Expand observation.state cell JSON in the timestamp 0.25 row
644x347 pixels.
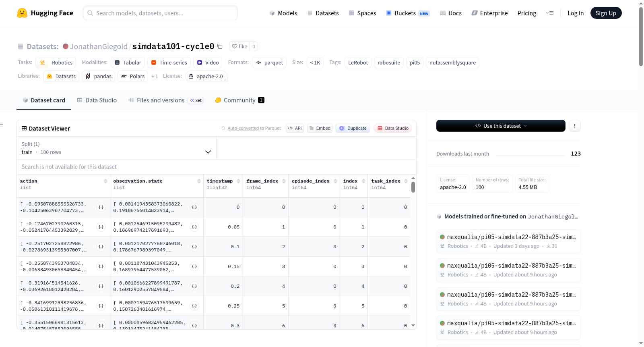pyautogui.click(x=194, y=306)
